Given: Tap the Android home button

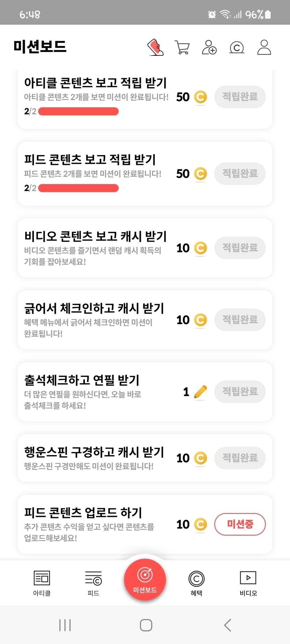Looking at the screenshot, I should point(146,625).
